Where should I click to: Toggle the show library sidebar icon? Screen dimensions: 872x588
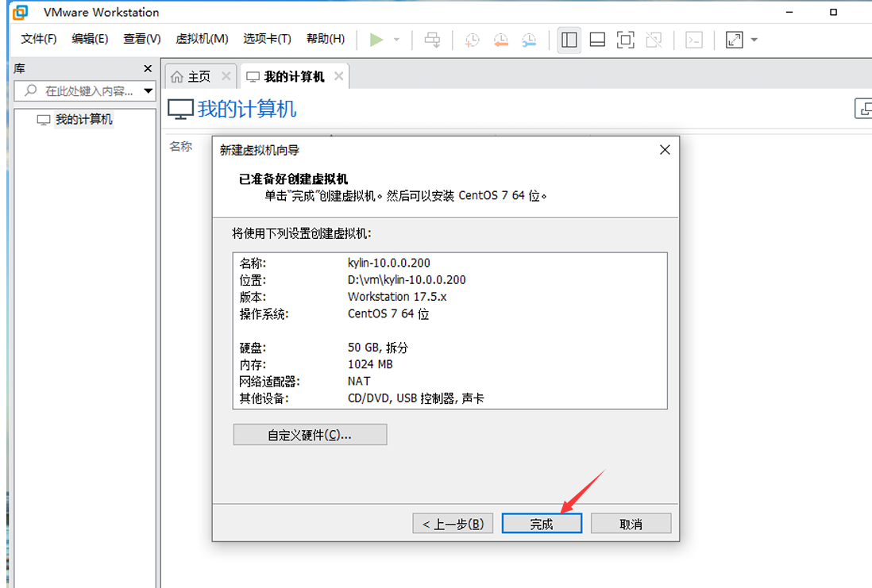tap(569, 40)
